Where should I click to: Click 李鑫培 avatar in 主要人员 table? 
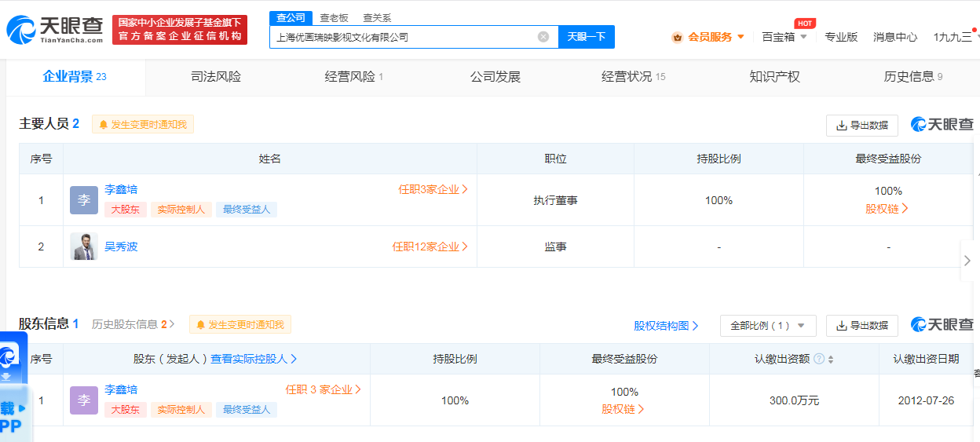tap(84, 200)
